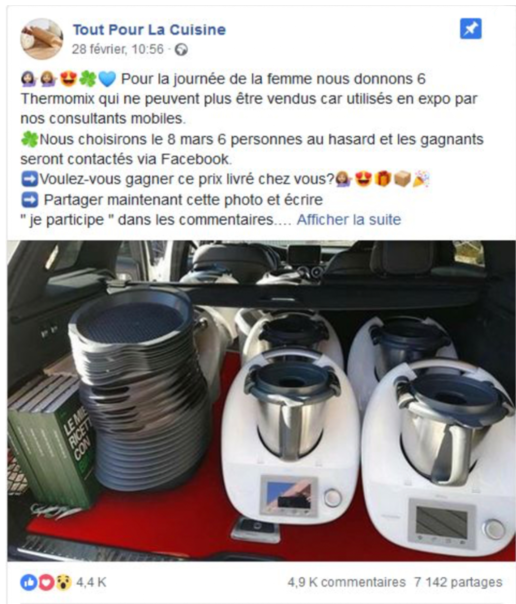Open the Thermomix photo in the post
516x604 pixels.
[261, 401]
